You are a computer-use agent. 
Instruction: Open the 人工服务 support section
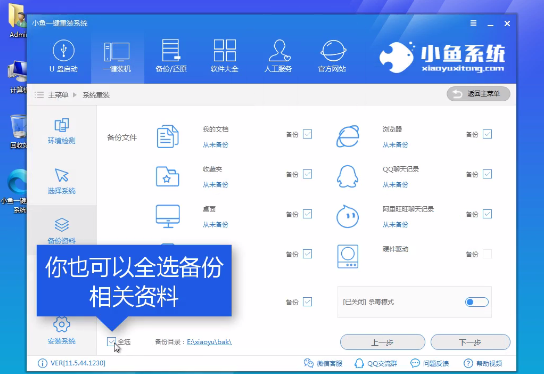(x=278, y=56)
